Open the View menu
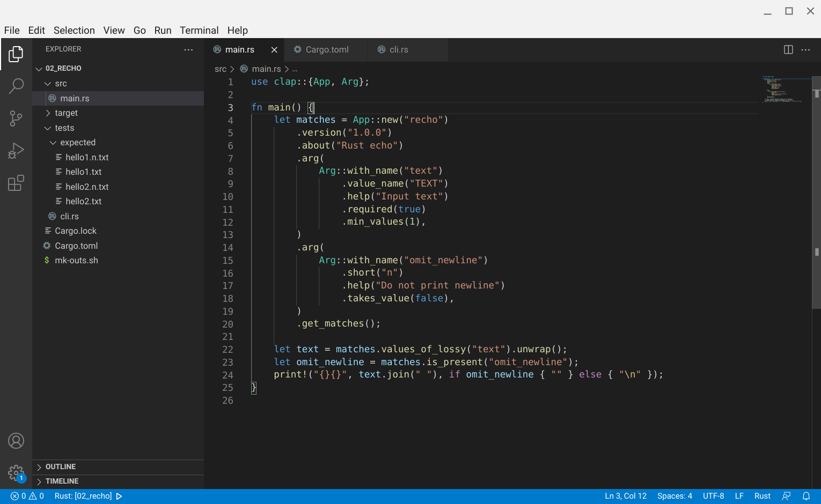The image size is (821, 504). (114, 31)
